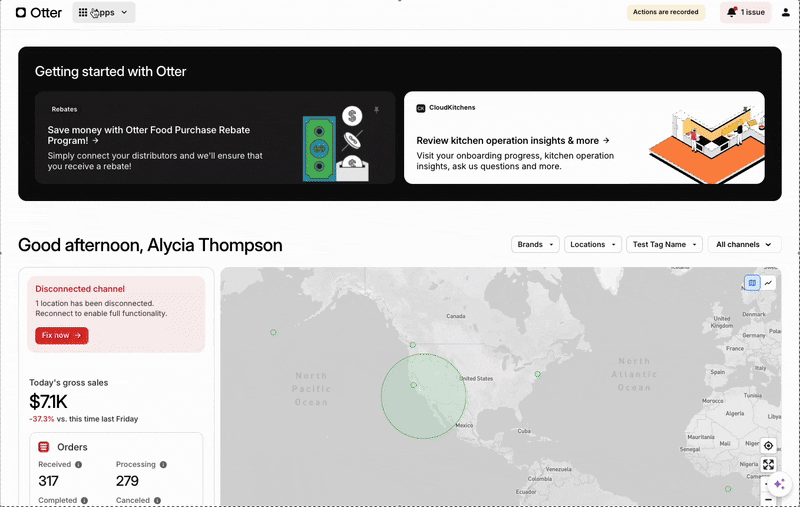This screenshot has width=800, height=507.
Task: Click the Orders heading text
Action: tap(72, 447)
